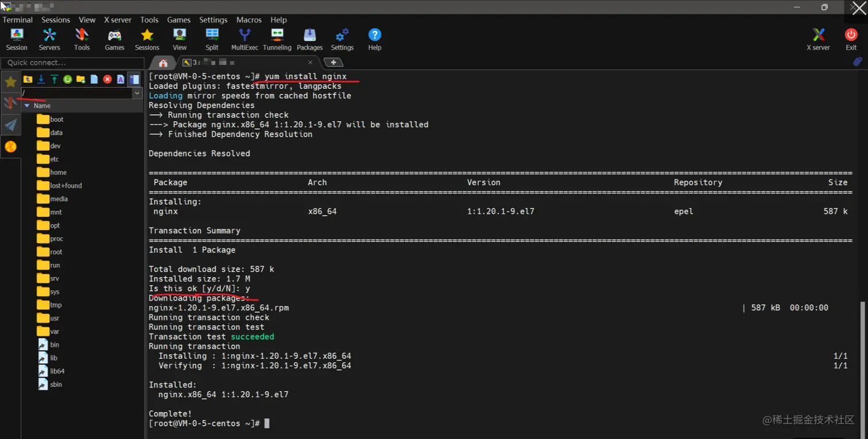This screenshot has width=868, height=439.
Task: Open the Help menu
Action: click(x=278, y=20)
